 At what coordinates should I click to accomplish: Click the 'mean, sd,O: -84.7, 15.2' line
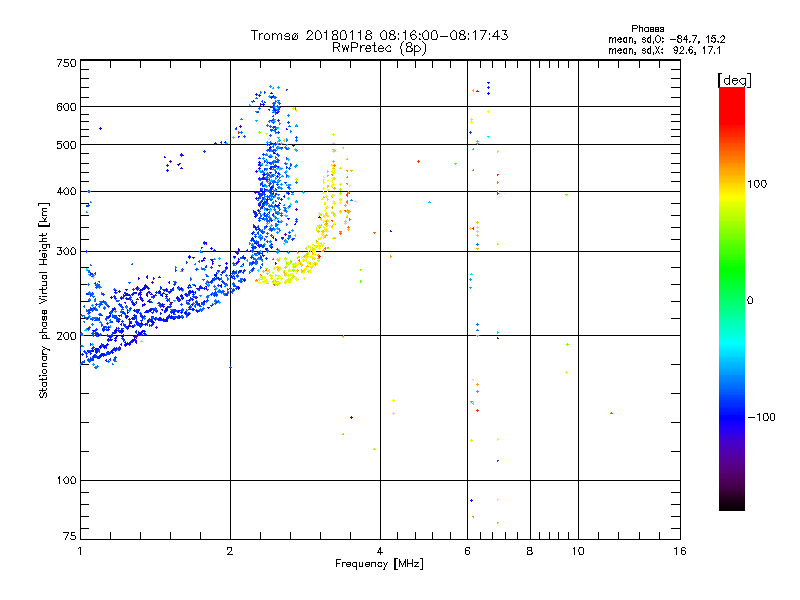tap(666, 39)
